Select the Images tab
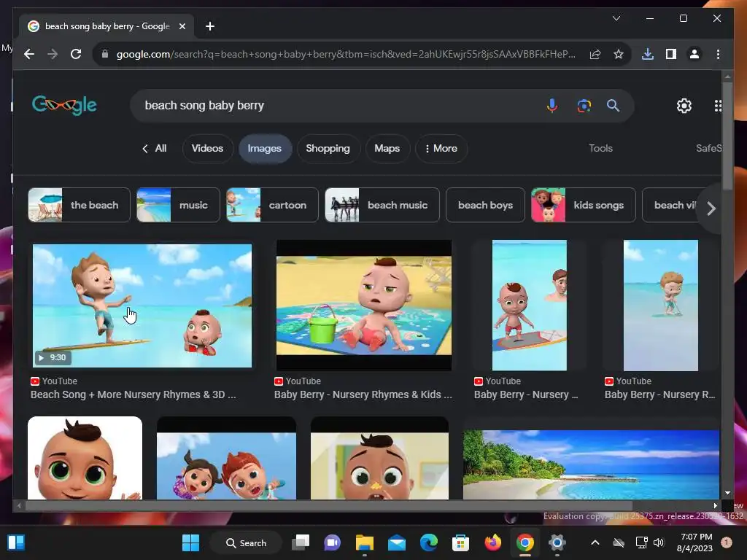 pyautogui.click(x=264, y=149)
